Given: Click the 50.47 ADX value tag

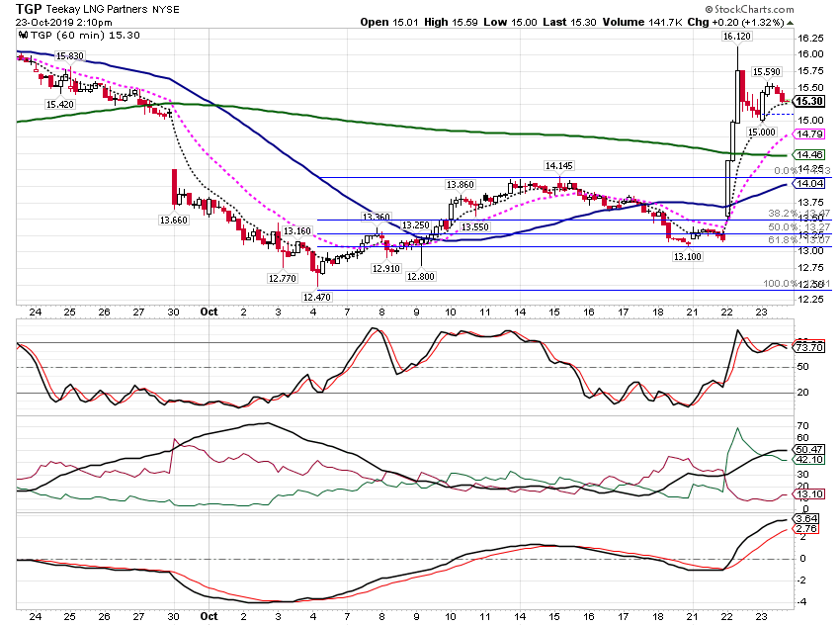Looking at the screenshot, I should [x=809, y=450].
